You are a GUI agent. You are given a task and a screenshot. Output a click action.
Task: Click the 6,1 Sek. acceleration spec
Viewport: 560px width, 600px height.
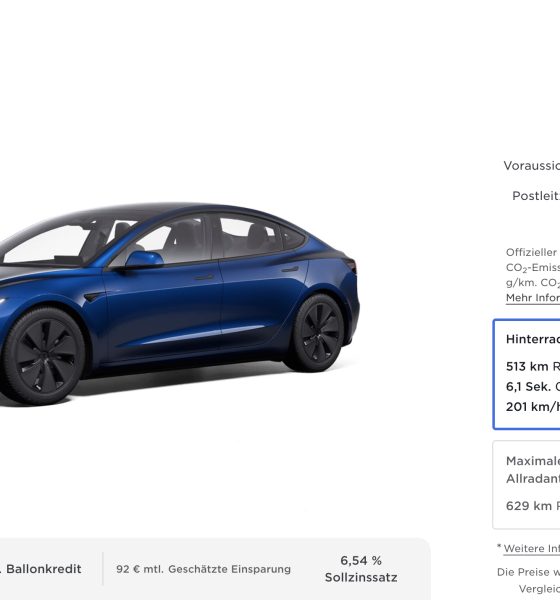533,386
